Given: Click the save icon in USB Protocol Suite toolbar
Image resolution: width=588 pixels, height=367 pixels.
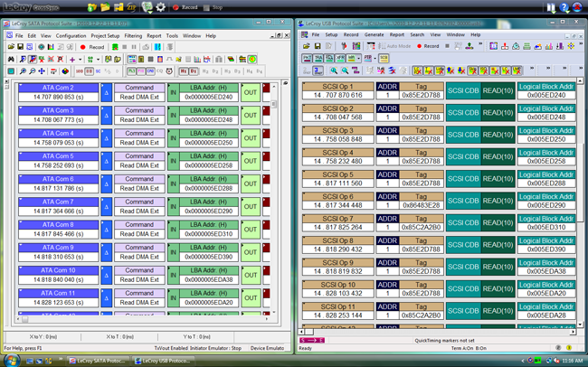Looking at the screenshot, I should tap(317, 46).
